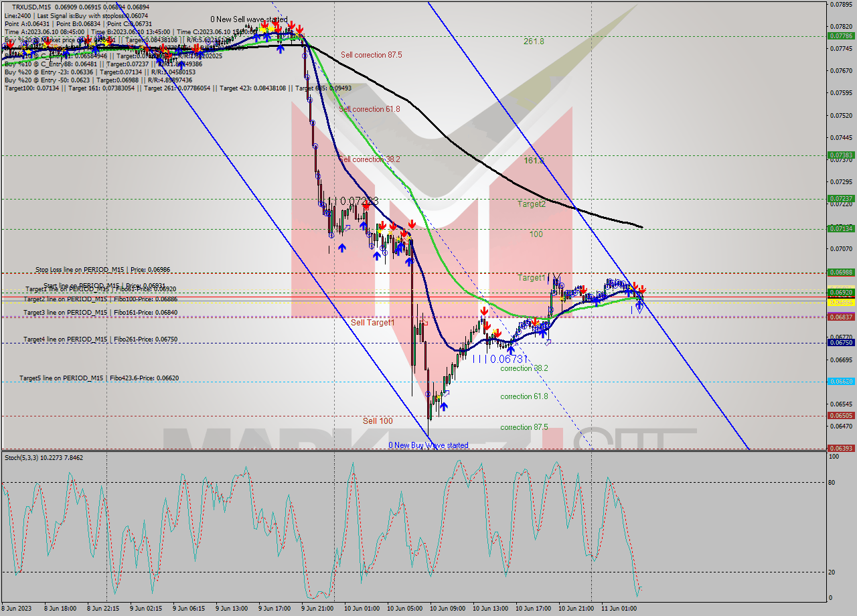Click the '0 New Buy Wave started' label
This screenshot has height=616, width=857.
tap(429, 445)
